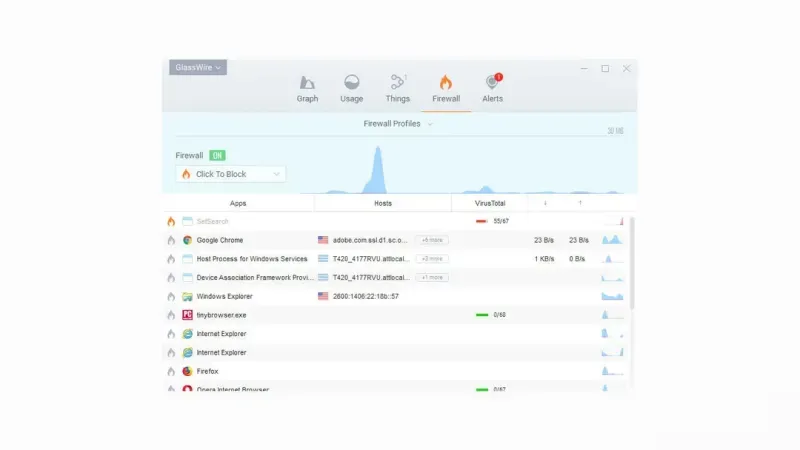Viewport: 800px width, 450px height.
Task: Click the flame inside Click To Block box
Action: [x=186, y=174]
